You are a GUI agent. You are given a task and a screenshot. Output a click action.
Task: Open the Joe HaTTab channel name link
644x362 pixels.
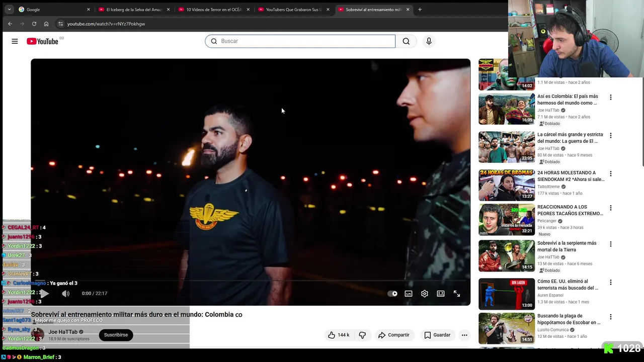coord(63,332)
